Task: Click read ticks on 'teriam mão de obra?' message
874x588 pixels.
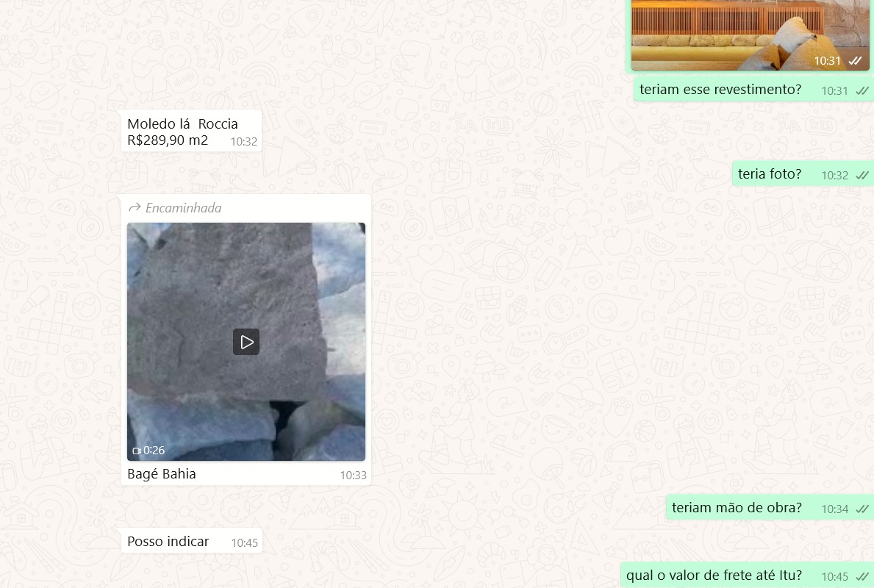Action: (x=862, y=509)
